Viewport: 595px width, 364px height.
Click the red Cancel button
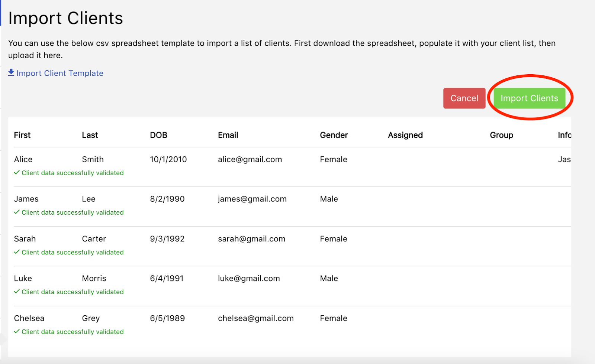[464, 98]
